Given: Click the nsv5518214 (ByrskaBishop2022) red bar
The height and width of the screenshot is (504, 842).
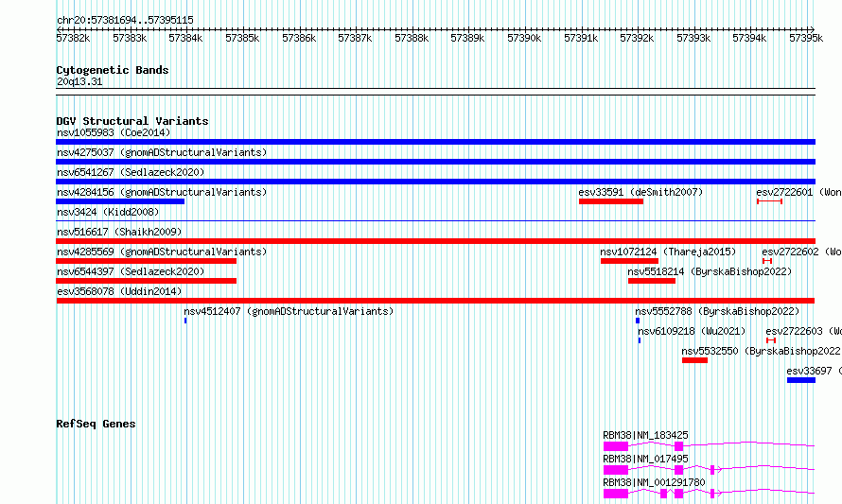Looking at the screenshot, I should point(652,281).
